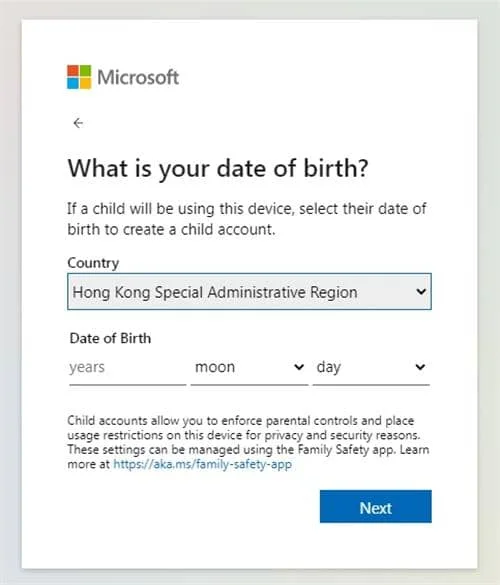Click the Microsoft four-color square logo
500x585 pixels.
click(x=79, y=77)
